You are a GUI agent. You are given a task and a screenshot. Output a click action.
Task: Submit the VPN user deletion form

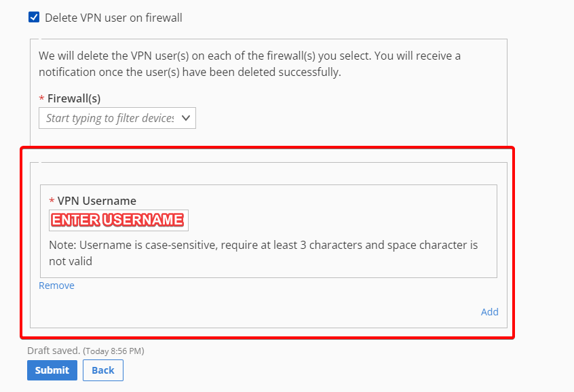pyautogui.click(x=52, y=370)
